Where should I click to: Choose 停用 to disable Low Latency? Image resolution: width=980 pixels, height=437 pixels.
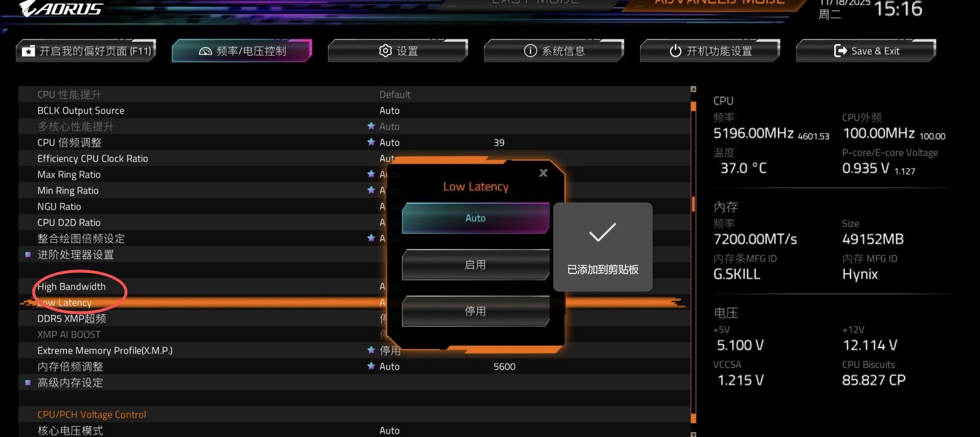475,312
